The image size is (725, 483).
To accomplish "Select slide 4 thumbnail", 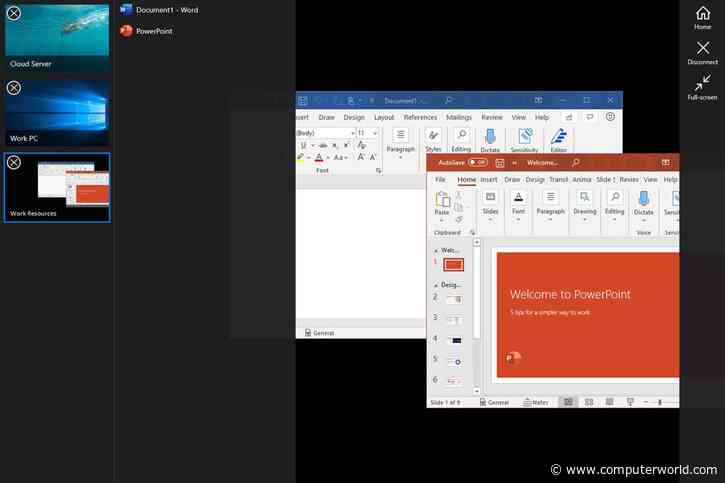I will 455,340.
